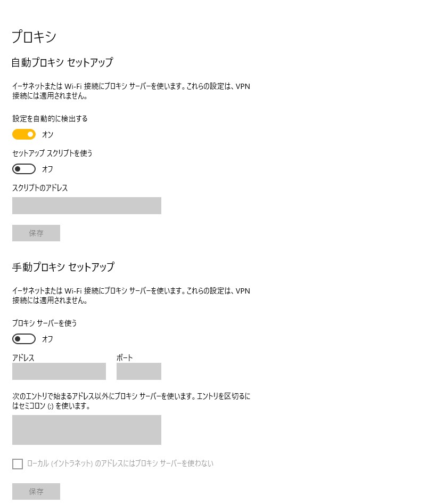Screen dimensions: 428x504
Task: Select the 手動プロキシ セットアップ heading
Action: 63,266
